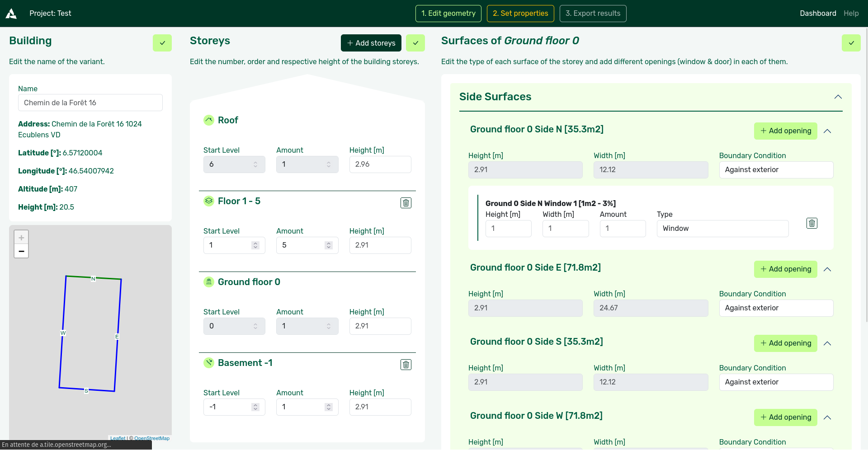Screen dimensions: 868x450
Task: Edit the Roof Height field
Action: (380, 164)
